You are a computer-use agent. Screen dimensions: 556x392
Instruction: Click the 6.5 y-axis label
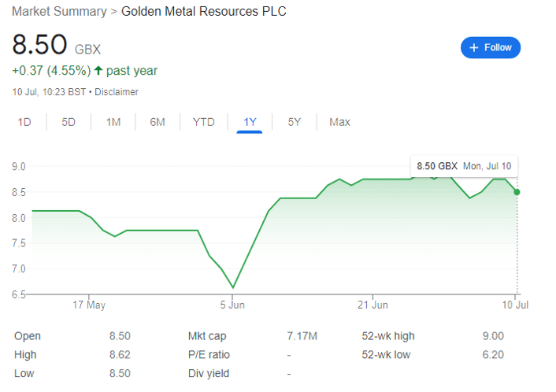click(x=19, y=294)
